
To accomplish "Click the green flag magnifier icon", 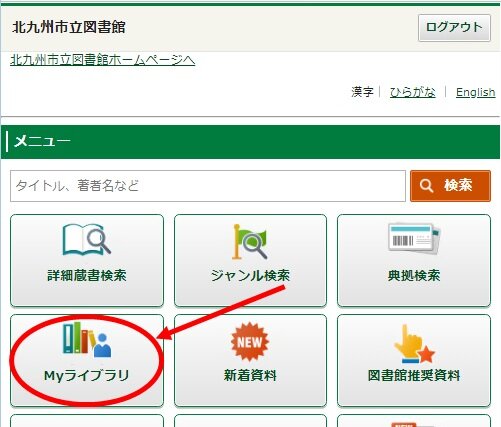I will pyautogui.click(x=250, y=241).
